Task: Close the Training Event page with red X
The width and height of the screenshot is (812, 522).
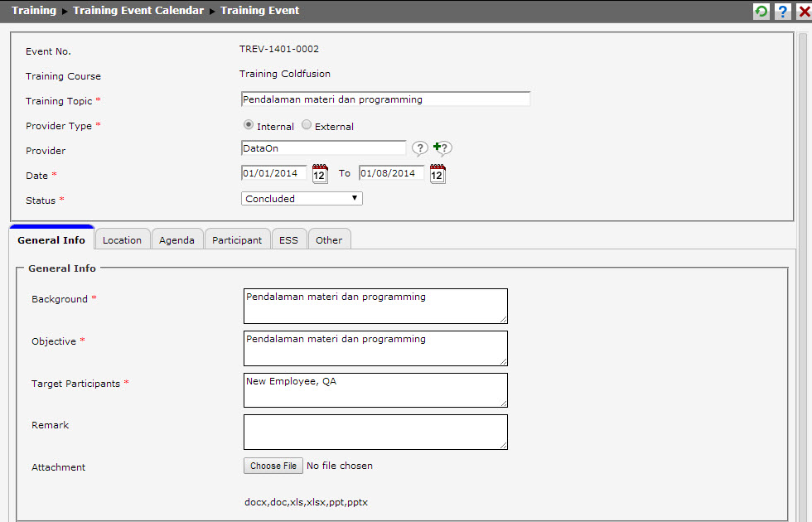Action: click(x=805, y=11)
